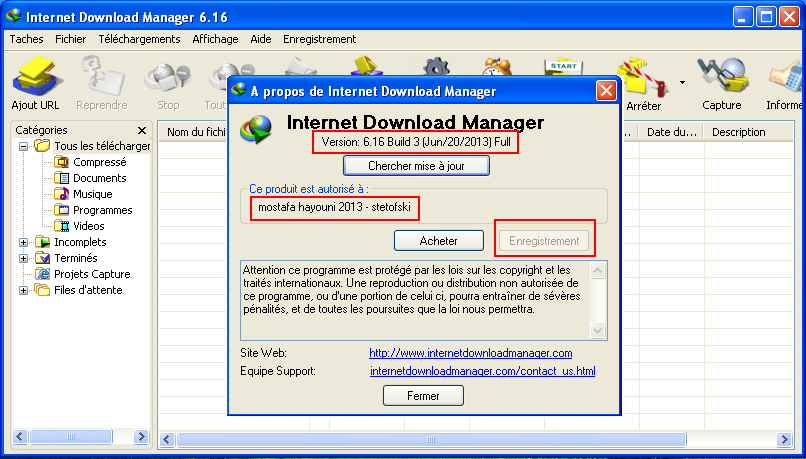Close the Catégories panel with X
The image size is (806, 459).
[142, 131]
